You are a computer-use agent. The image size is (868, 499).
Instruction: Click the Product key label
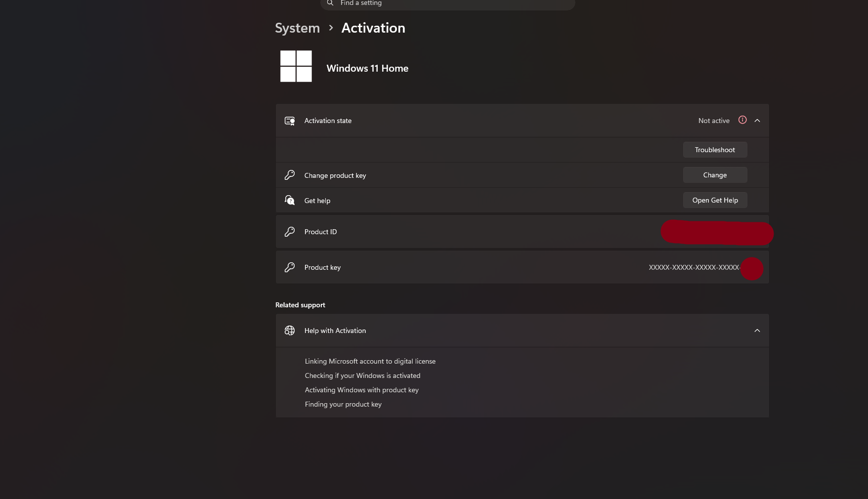coord(322,267)
